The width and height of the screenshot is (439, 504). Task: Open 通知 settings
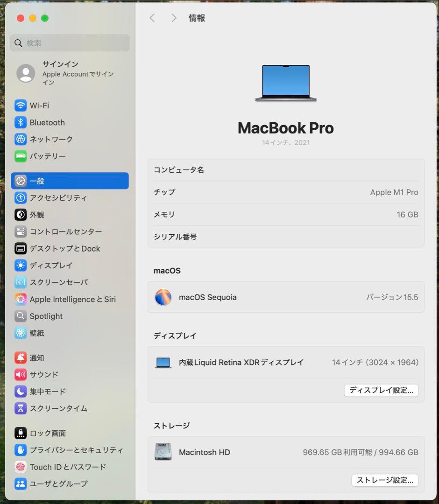(36, 358)
